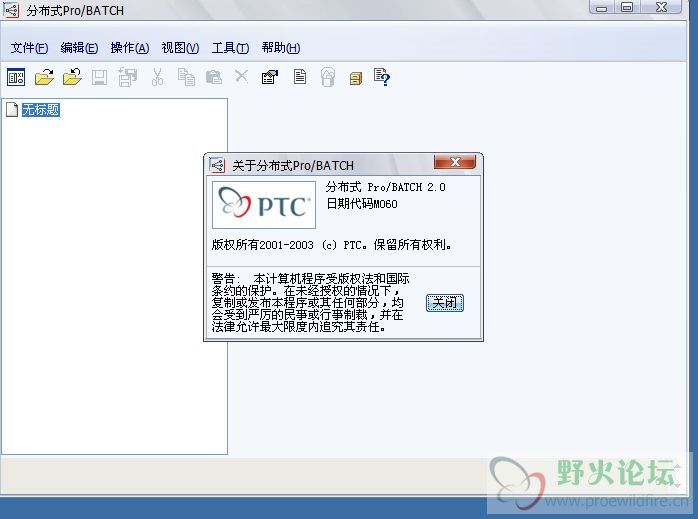Click the new task window toolbar icon

click(x=16, y=77)
